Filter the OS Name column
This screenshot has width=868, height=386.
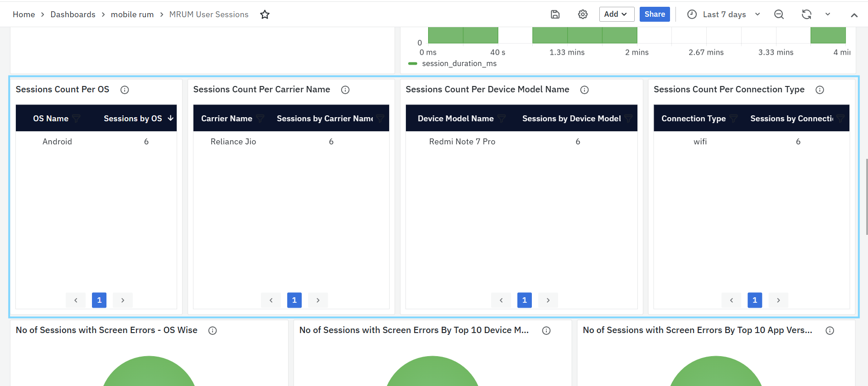coord(77,119)
